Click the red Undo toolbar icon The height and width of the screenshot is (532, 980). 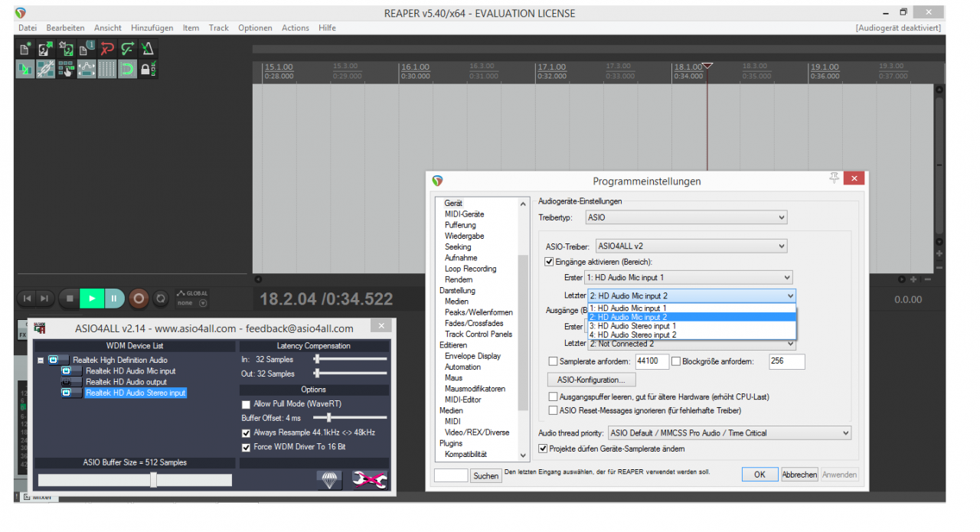click(x=107, y=49)
